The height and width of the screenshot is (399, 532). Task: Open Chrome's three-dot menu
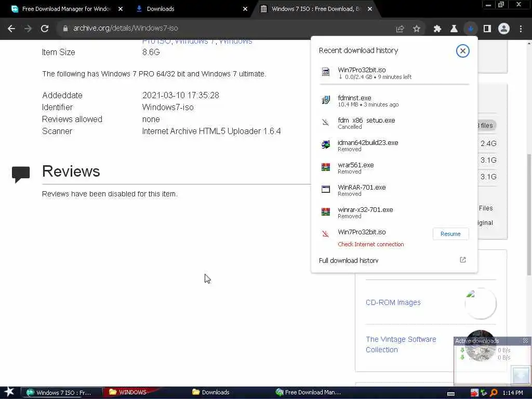coord(521,29)
